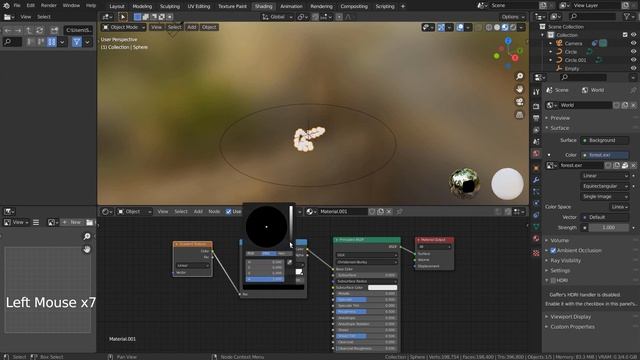This screenshot has width=640, height=360.
Task: Hide Empty with its eye icon
Action: [x=633, y=69]
